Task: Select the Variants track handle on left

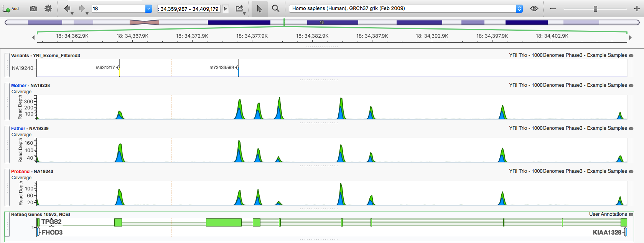Action: click(7, 65)
